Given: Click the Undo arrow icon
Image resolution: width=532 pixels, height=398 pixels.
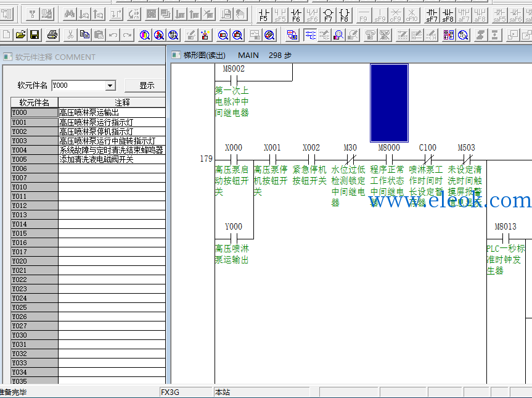Looking at the screenshot, I should pyautogui.click(x=113, y=35).
